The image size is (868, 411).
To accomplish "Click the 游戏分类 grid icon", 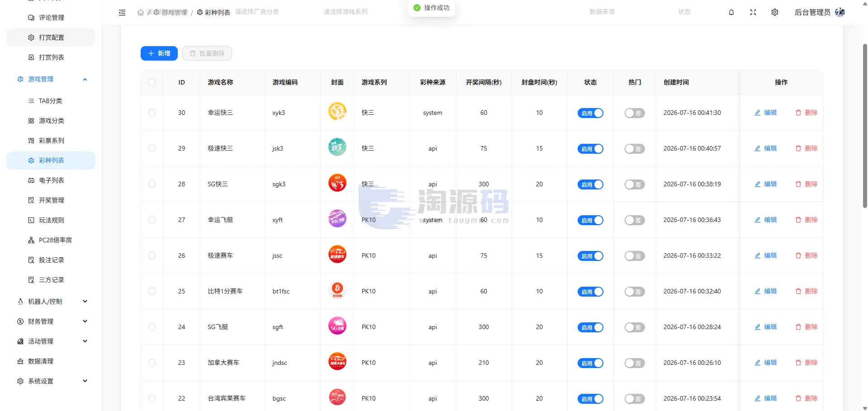I will [31, 121].
